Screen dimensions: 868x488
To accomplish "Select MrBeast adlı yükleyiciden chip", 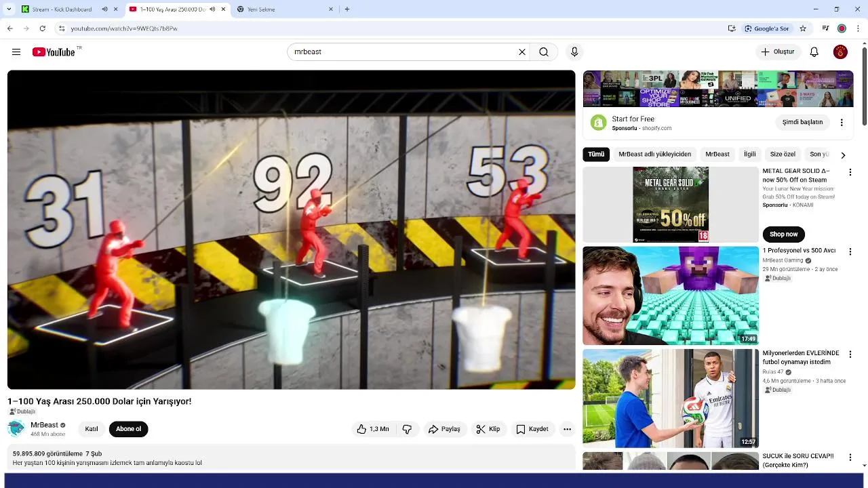I will click(654, 155).
